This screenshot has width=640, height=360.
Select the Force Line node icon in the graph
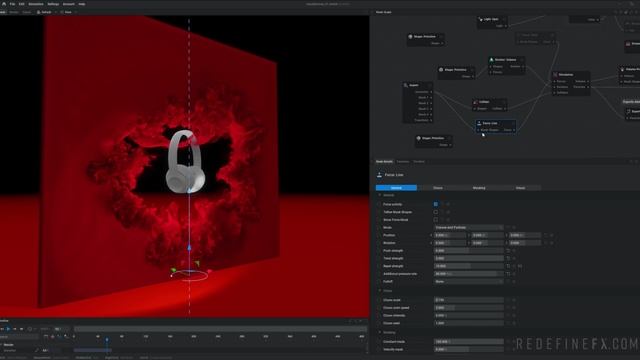(x=479, y=123)
